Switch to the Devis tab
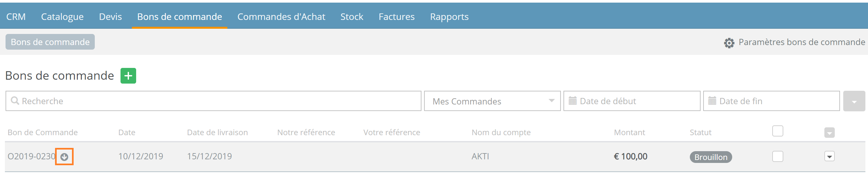The height and width of the screenshot is (175, 868). (x=110, y=17)
